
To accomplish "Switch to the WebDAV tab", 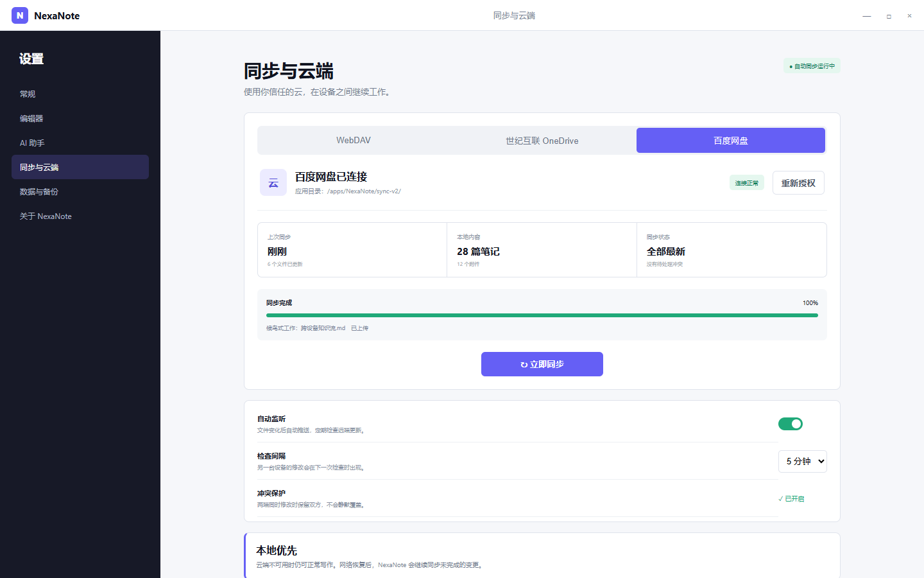I will pyautogui.click(x=354, y=140).
